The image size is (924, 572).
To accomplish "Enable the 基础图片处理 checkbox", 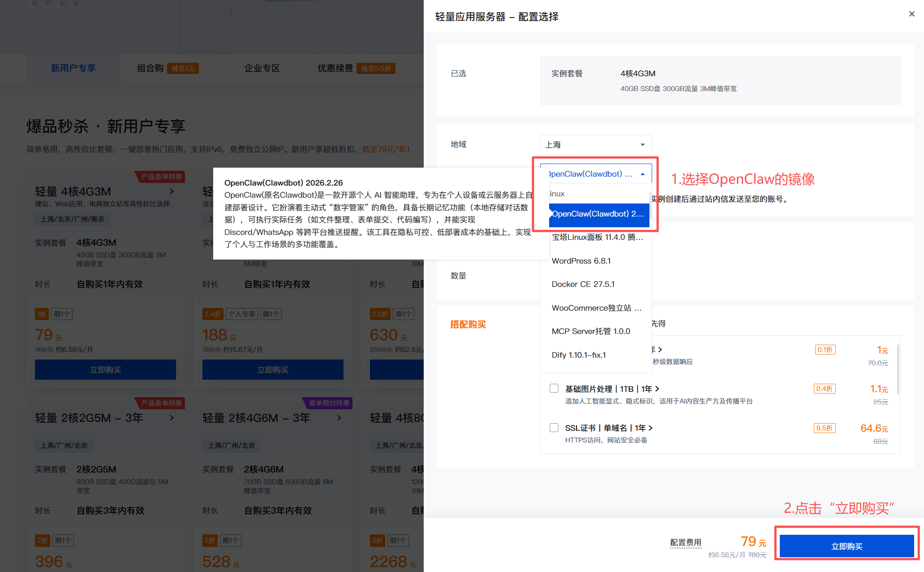I will click(554, 388).
